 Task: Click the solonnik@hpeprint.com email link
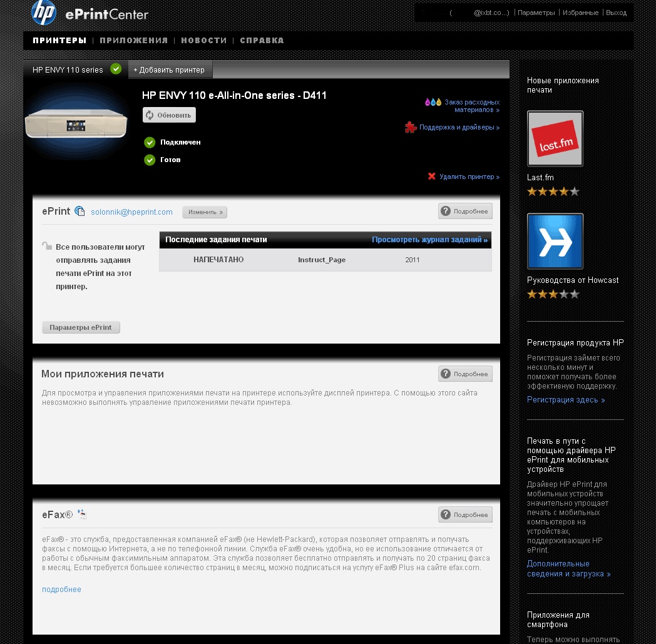click(132, 212)
